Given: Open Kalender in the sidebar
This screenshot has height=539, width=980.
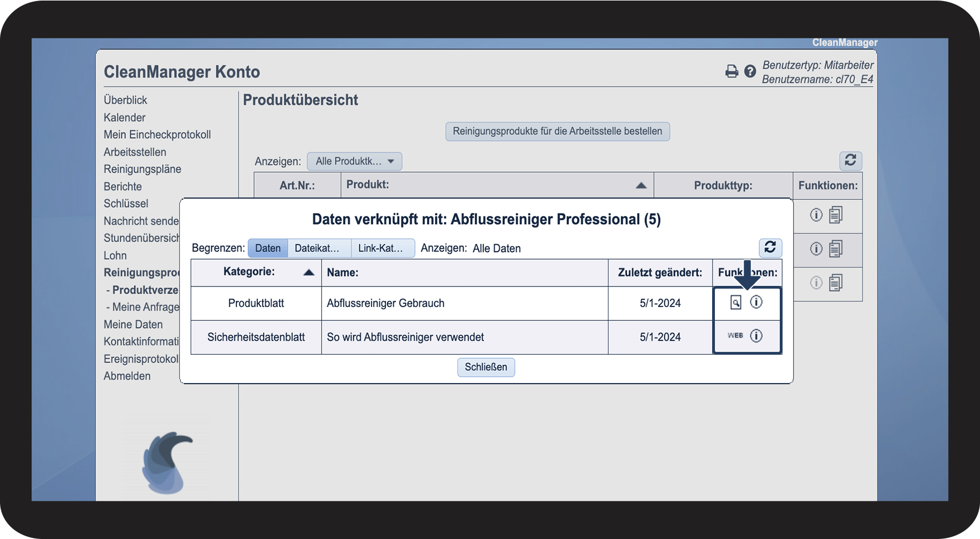Looking at the screenshot, I should coord(124,118).
